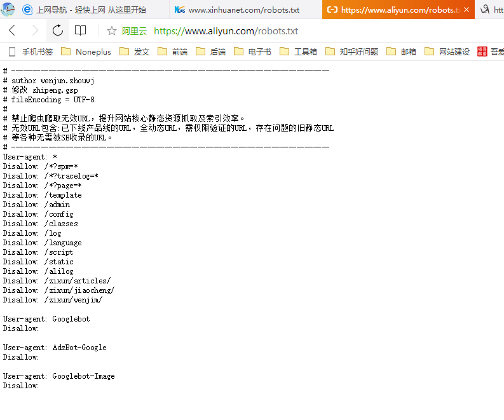The width and height of the screenshot is (504, 420).
Task: Open the 工具箱 bookmark folder
Action: (x=298, y=51)
